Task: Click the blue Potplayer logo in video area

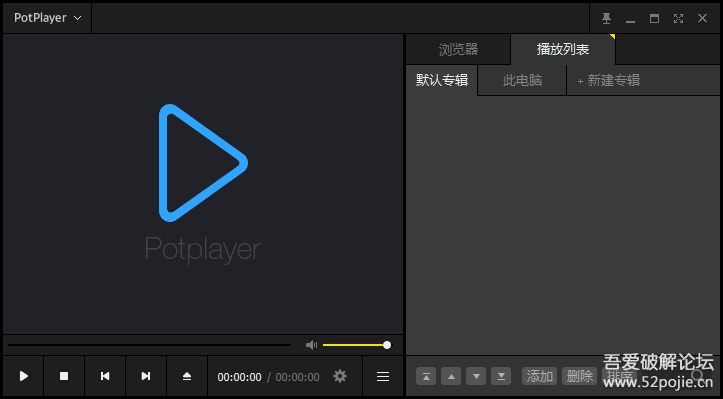Action: tap(203, 163)
